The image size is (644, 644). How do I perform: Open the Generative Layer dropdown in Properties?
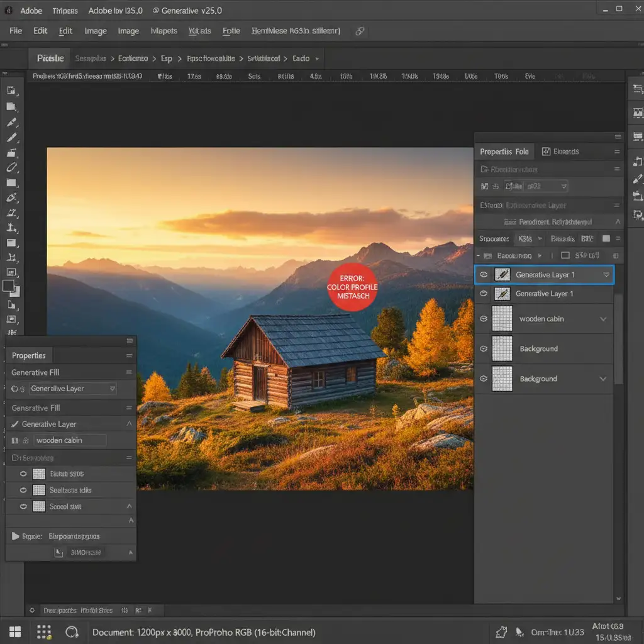112,389
